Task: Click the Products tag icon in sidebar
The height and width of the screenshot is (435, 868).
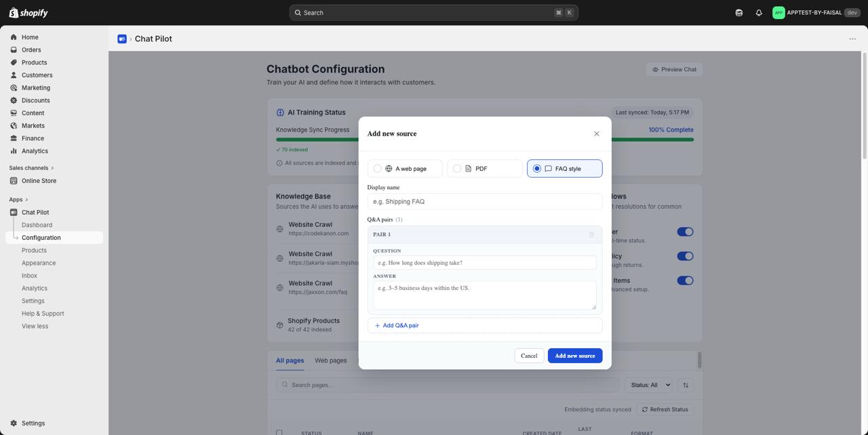Action: tap(14, 62)
